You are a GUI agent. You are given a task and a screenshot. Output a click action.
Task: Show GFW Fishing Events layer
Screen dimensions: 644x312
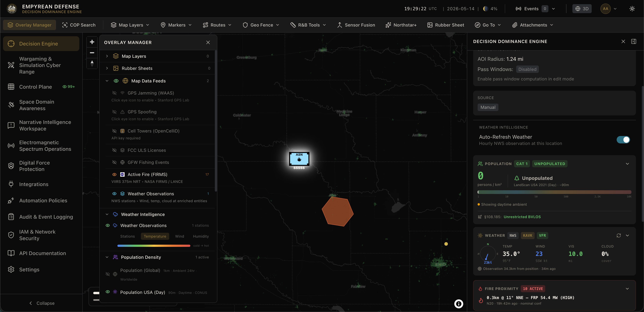114,162
